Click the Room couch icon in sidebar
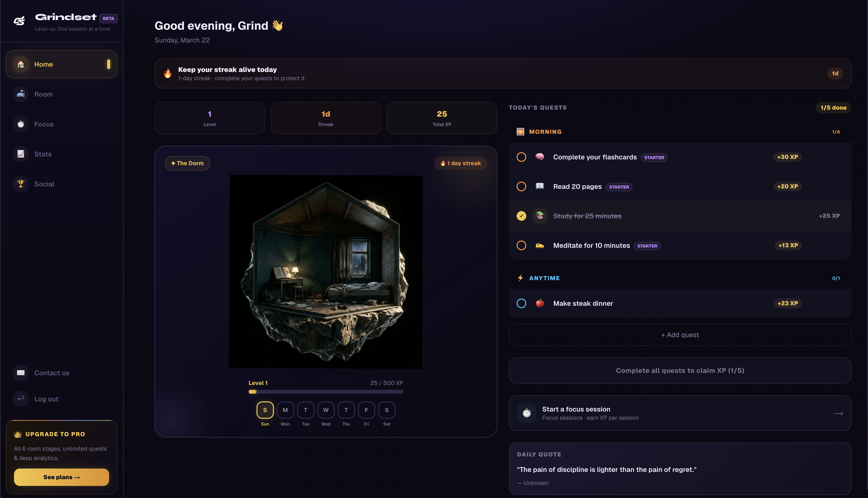Screen dimensions: 868x498 [x=21, y=94]
